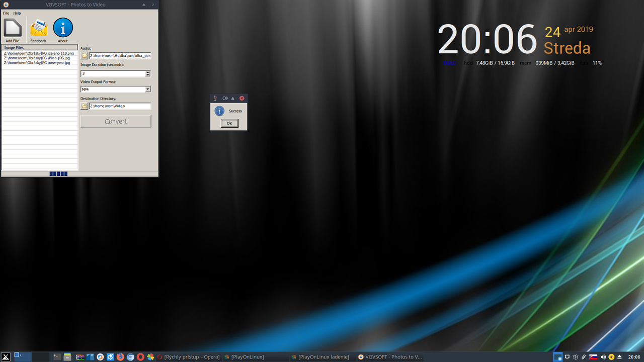Click the Add File toolbar icon
This screenshot has width=644, height=362.
tap(13, 28)
